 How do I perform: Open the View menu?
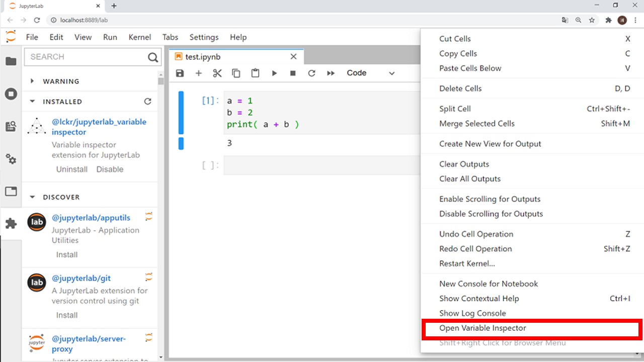pos(83,37)
